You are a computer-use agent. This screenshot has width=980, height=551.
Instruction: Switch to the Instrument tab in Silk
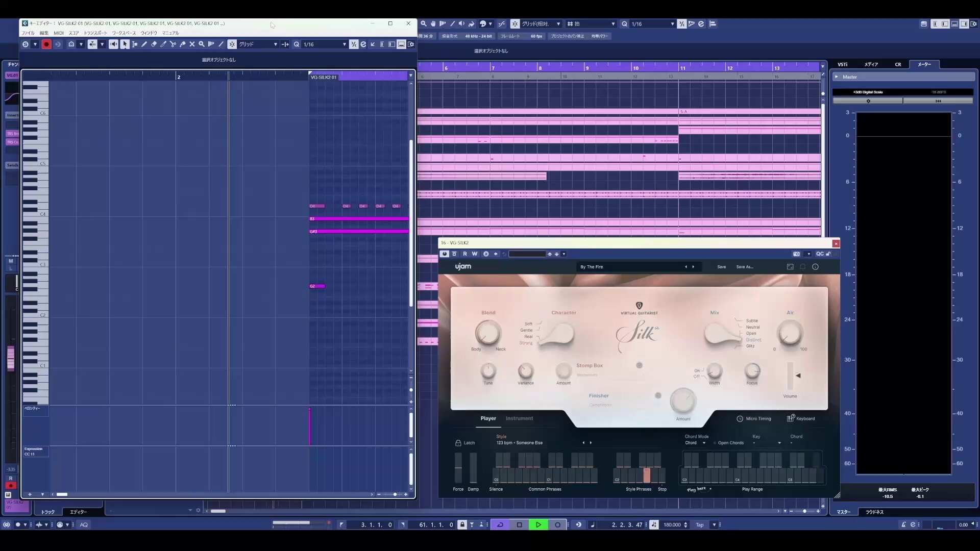[x=519, y=418]
